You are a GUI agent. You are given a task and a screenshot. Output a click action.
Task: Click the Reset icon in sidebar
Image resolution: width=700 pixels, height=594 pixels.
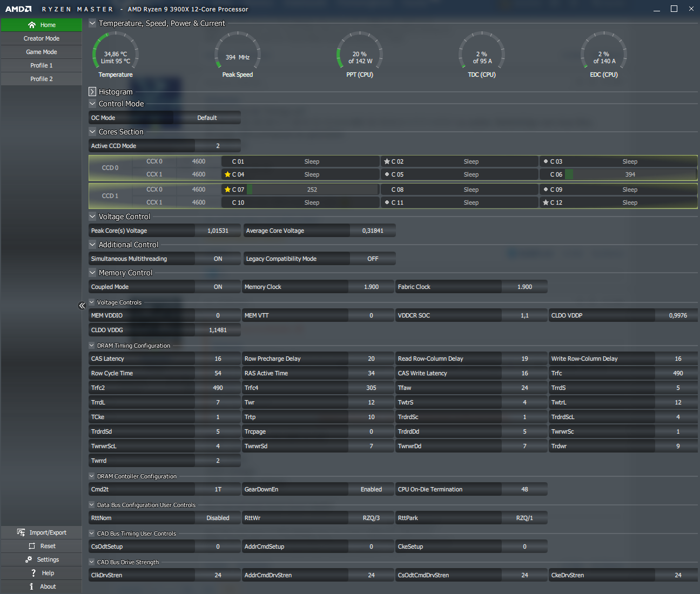coord(32,546)
